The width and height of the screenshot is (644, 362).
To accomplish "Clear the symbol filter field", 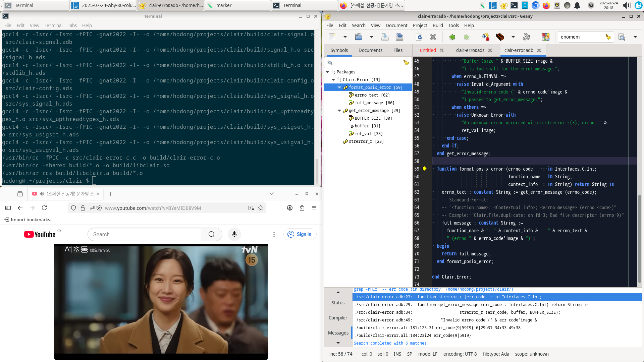I will 406,62.
